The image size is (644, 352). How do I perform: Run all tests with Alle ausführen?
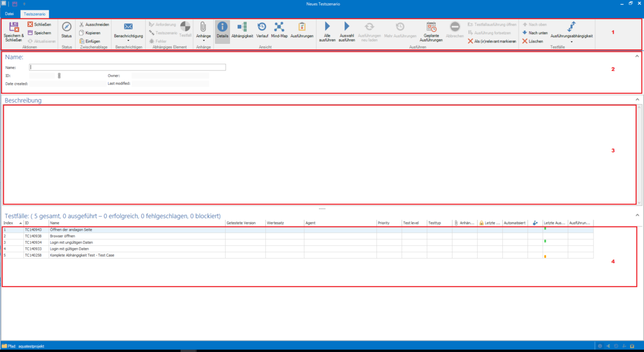[x=327, y=27]
